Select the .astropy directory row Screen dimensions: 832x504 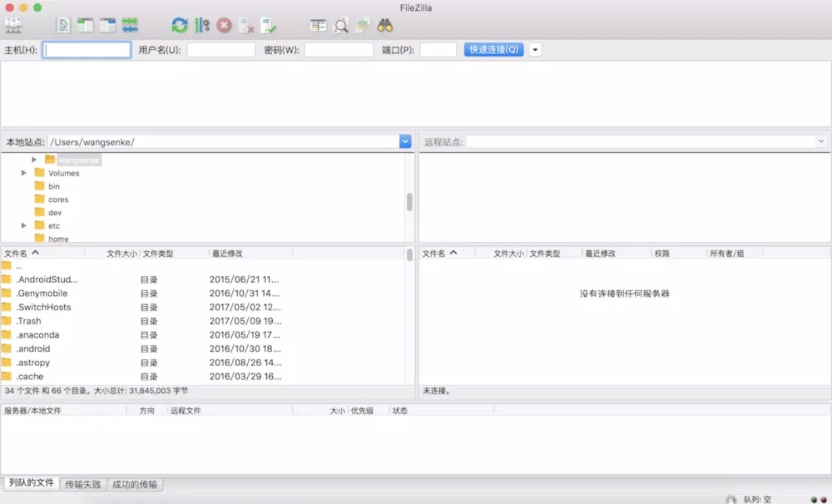pyautogui.click(x=202, y=363)
